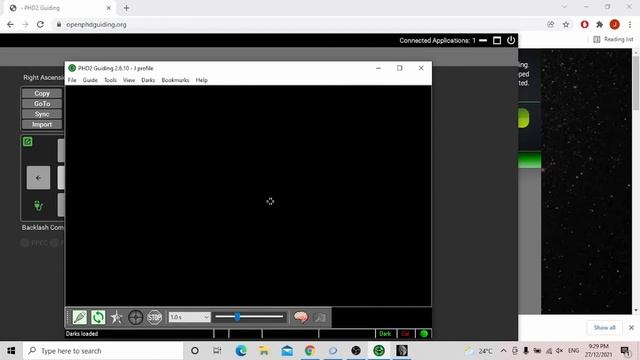Viewport: 640px width, 360px height.
Task: Open camera settings icon beside brain
Action: (320, 317)
